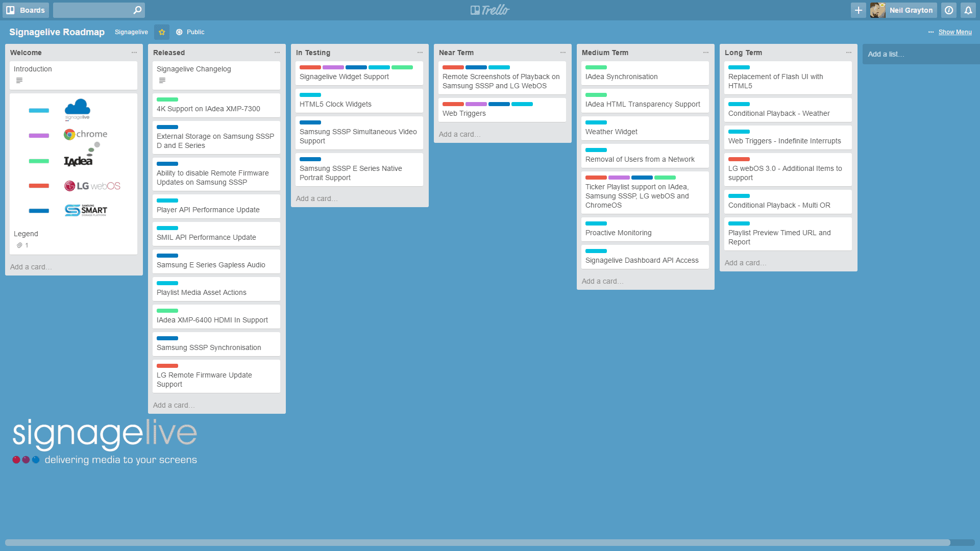Toggle board menu with three dots on Released

point(277,53)
